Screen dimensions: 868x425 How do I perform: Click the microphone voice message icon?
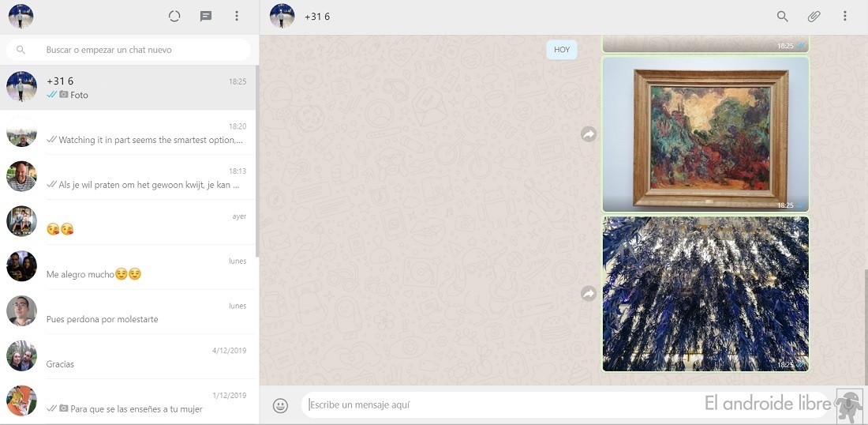tap(849, 405)
